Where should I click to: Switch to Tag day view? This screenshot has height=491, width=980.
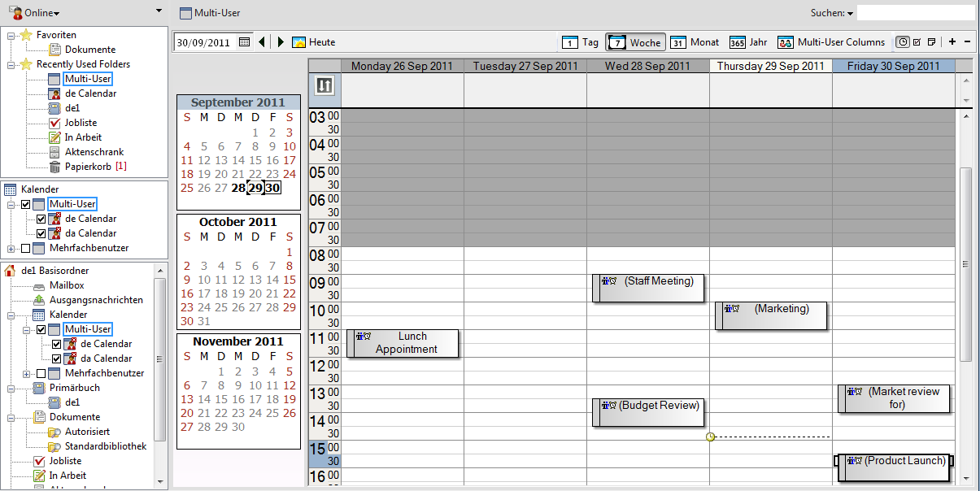tap(581, 42)
